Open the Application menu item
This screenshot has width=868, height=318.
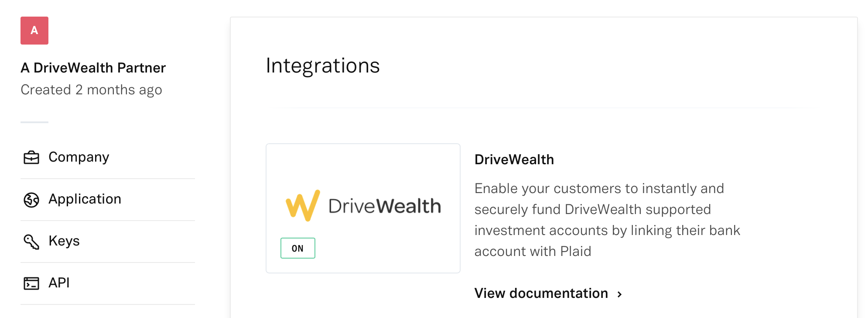(x=108, y=199)
